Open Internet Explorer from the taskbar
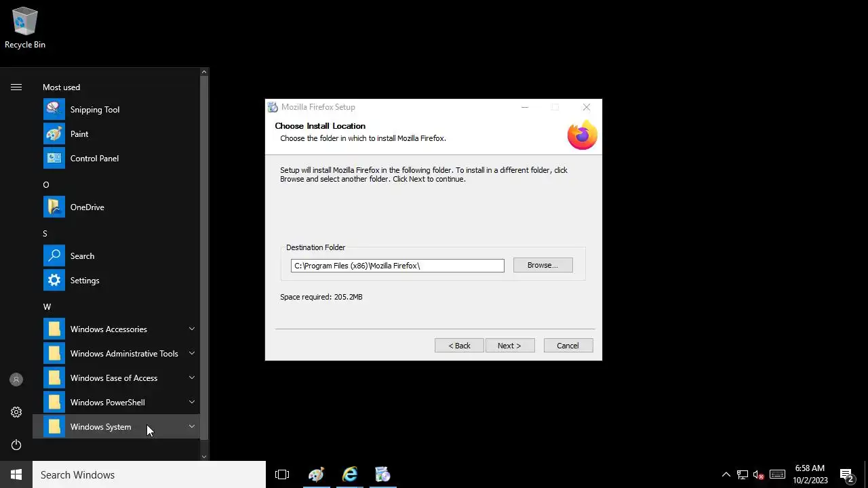The height and width of the screenshot is (488, 868). pyautogui.click(x=349, y=474)
